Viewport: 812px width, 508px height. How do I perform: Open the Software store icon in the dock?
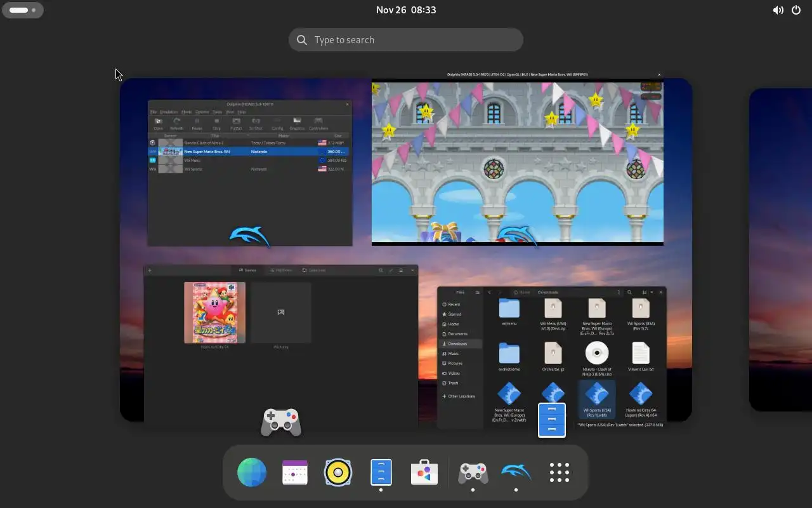pos(424,472)
